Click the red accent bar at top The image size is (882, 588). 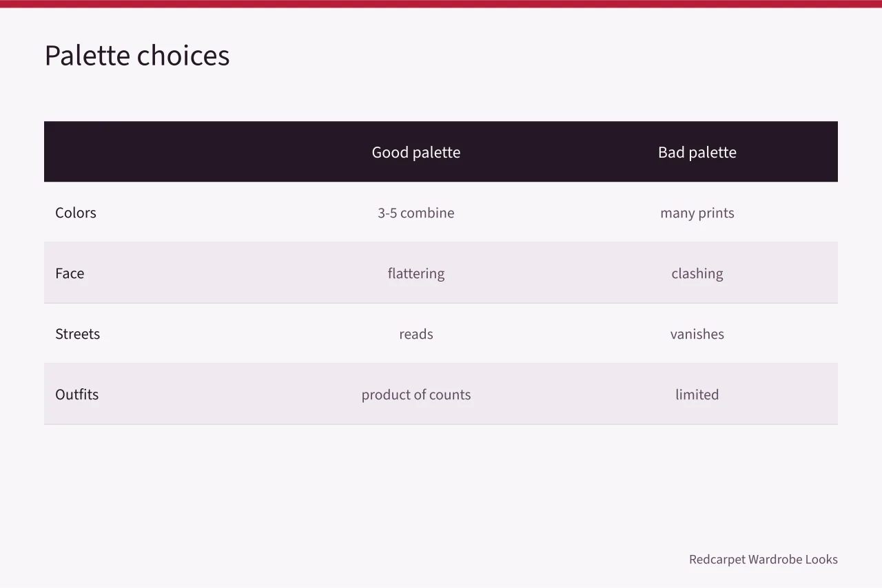tap(441, 3)
